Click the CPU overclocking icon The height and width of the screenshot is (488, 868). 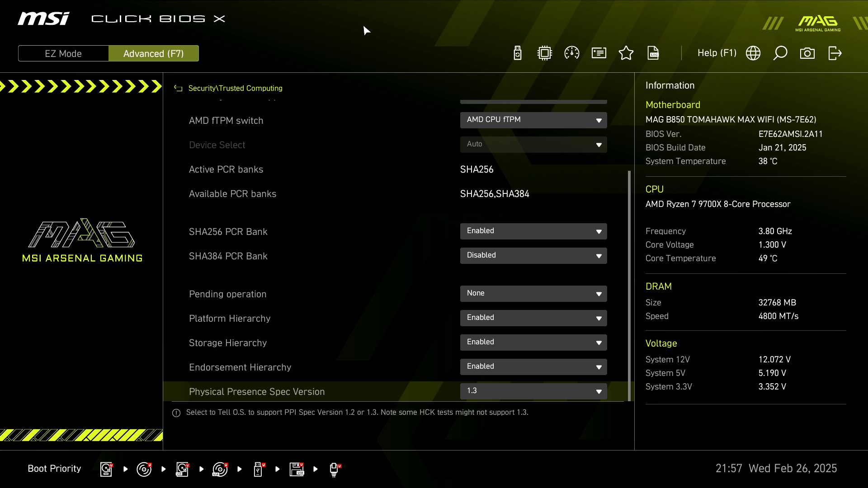click(571, 53)
